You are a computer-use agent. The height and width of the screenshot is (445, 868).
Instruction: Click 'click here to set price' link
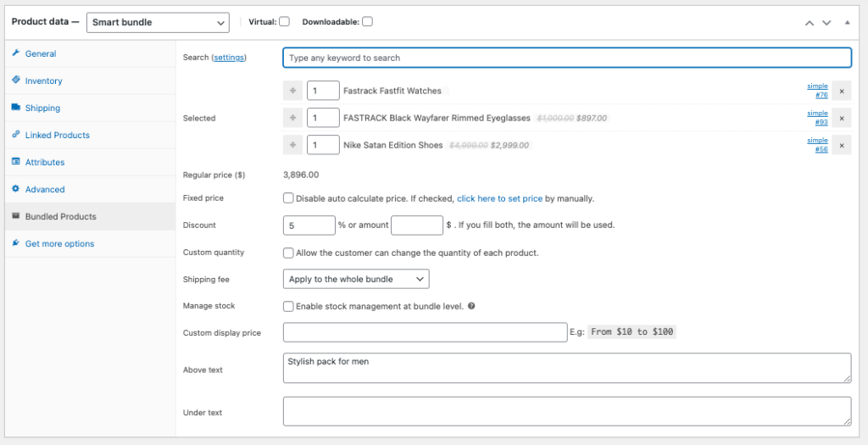pyautogui.click(x=499, y=198)
